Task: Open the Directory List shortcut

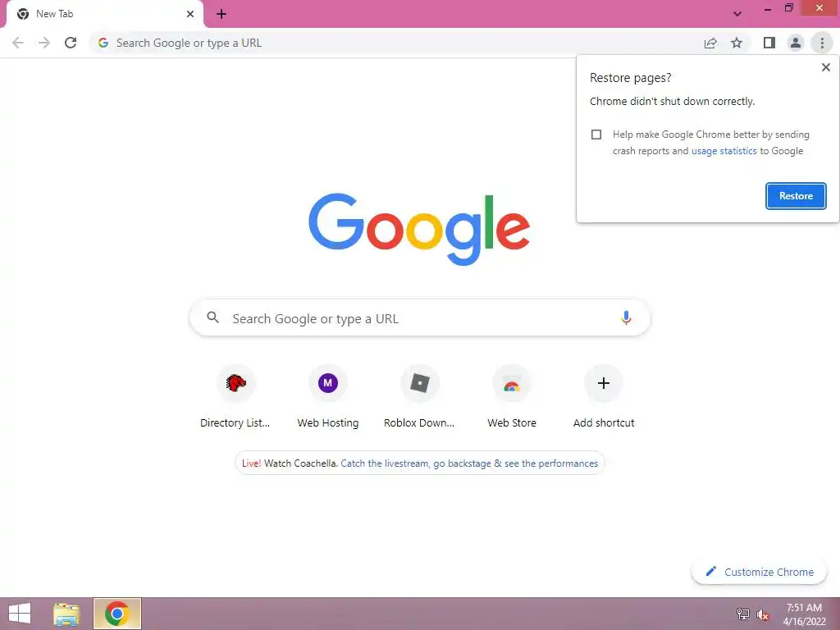Action: 235,397
